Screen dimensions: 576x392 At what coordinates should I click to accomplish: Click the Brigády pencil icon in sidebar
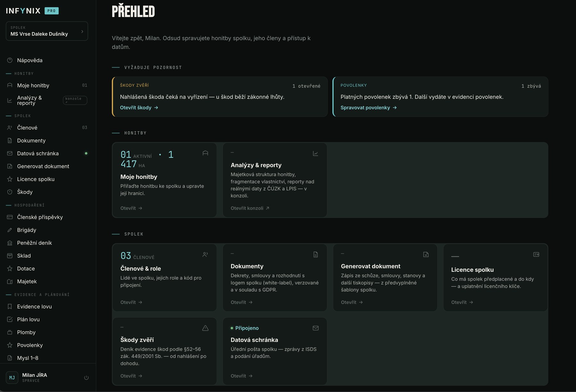coord(10,230)
